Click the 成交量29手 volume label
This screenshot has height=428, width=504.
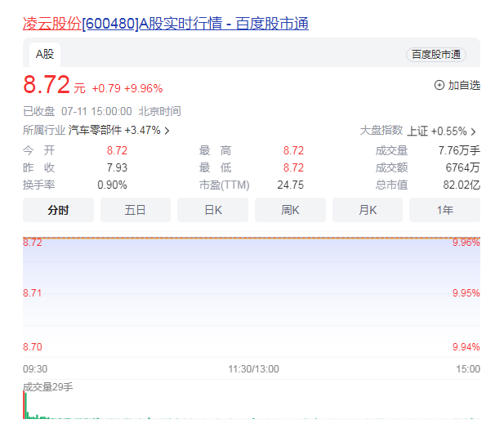point(48,386)
